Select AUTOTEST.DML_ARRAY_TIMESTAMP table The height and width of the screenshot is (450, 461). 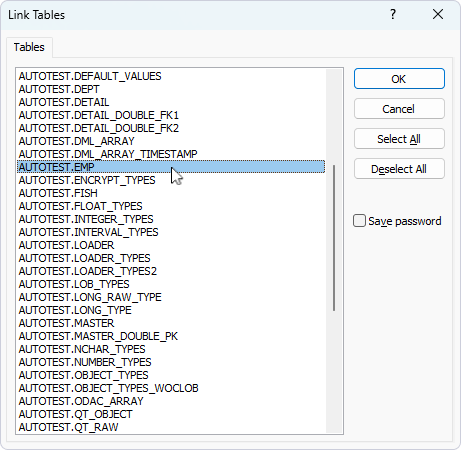pos(171,154)
